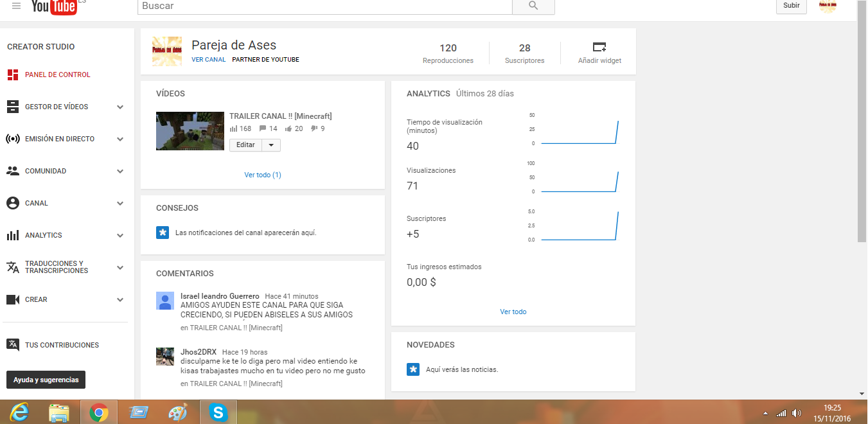The width and height of the screenshot is (868, 424).
Task: Click the Añadir widget icon
Action: click(599, 47)
